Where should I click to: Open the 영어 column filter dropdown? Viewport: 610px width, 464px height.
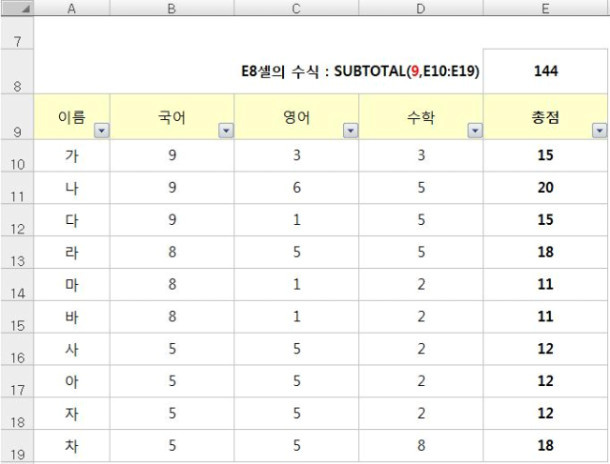coord(351,131)
